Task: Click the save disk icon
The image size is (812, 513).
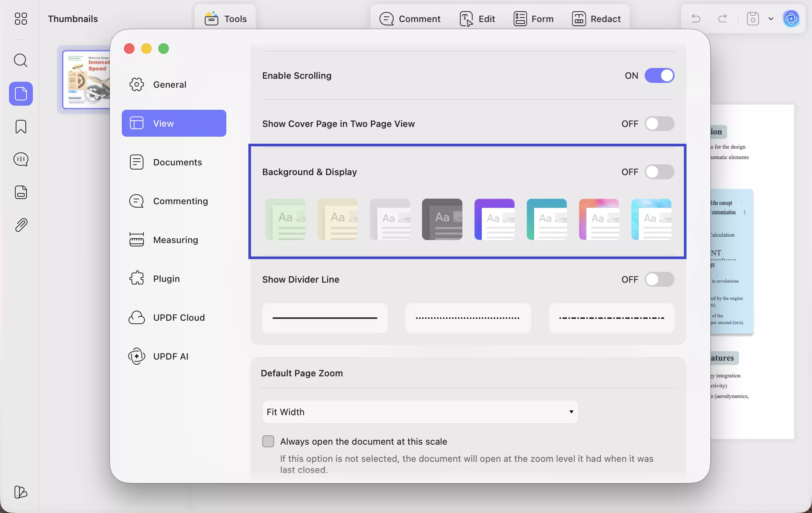Action: click(752, 19)
